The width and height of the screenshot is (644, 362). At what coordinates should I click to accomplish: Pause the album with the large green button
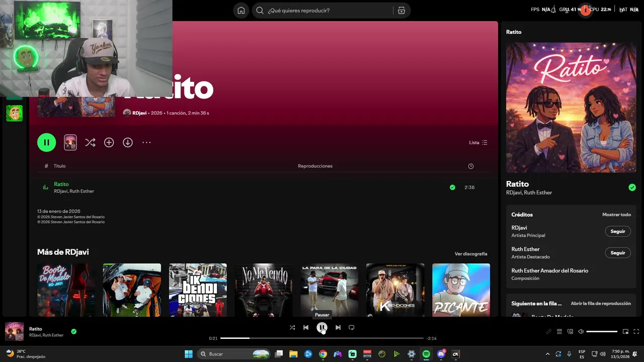click(46, 143)
